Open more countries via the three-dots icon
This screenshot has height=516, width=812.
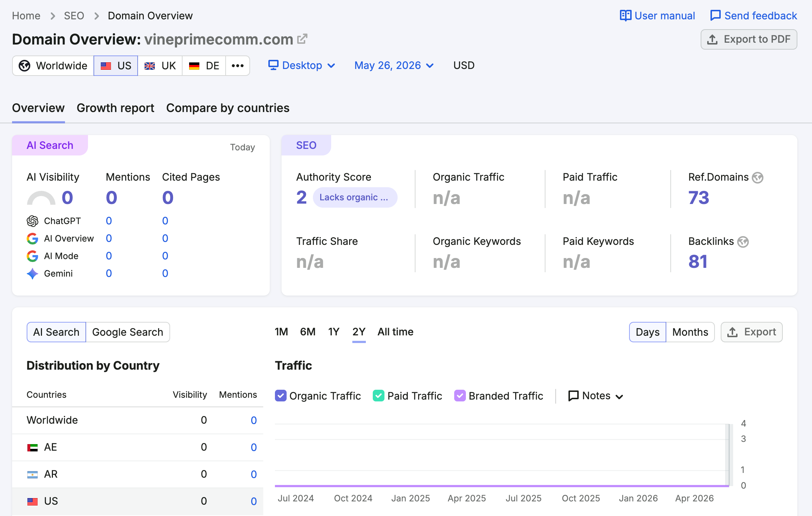click(x=238, y=66)
